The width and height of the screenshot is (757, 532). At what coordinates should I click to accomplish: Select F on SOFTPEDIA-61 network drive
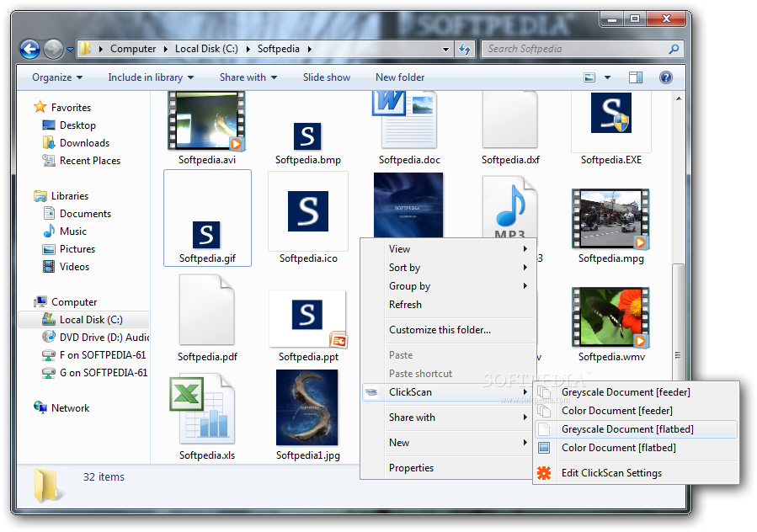pyautogui.click(x=93, y=355)
